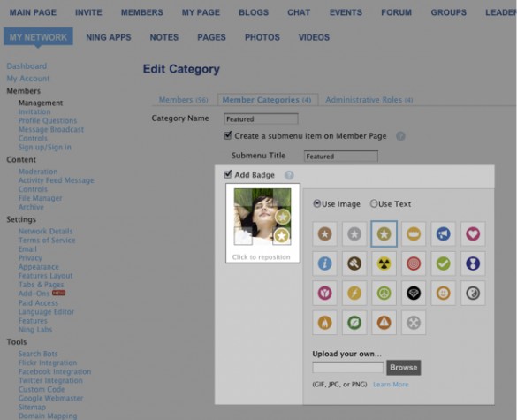Open Terms of Service settings
517x420 pixels.
[47, 240]
